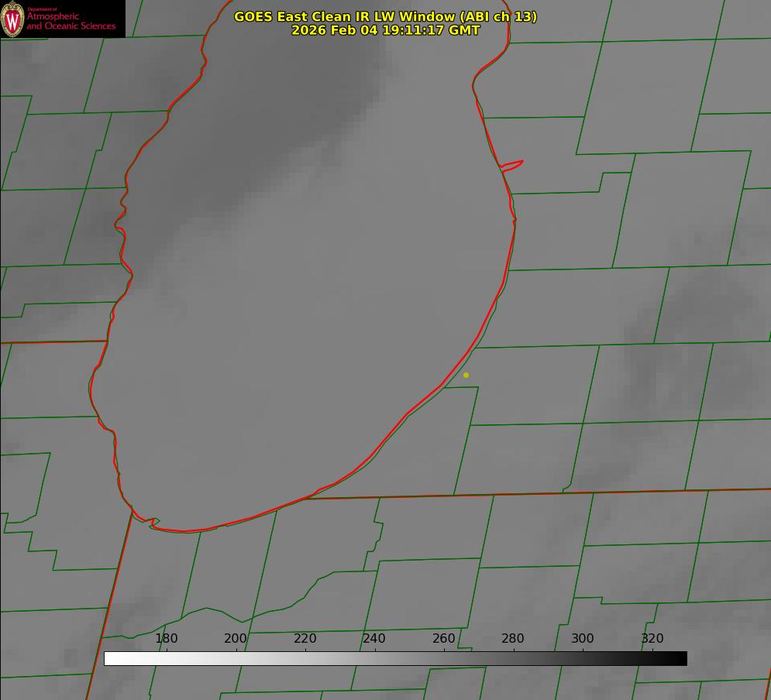Click the 'GOES East Clean IR LW Window' title

tap(386, 16)
